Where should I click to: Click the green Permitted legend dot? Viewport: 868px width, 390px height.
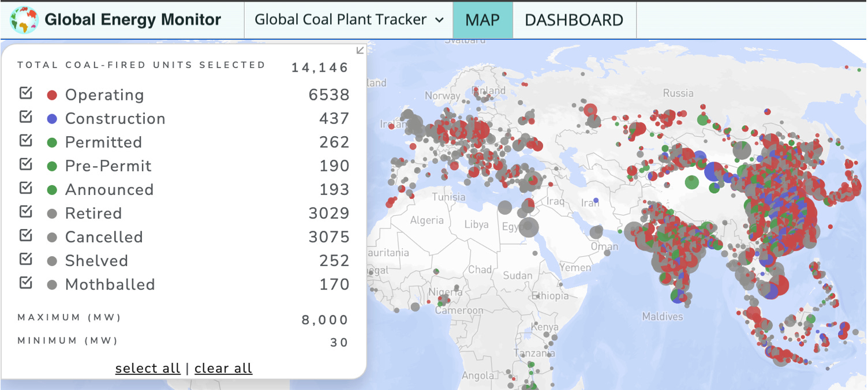tap(52, 142)
